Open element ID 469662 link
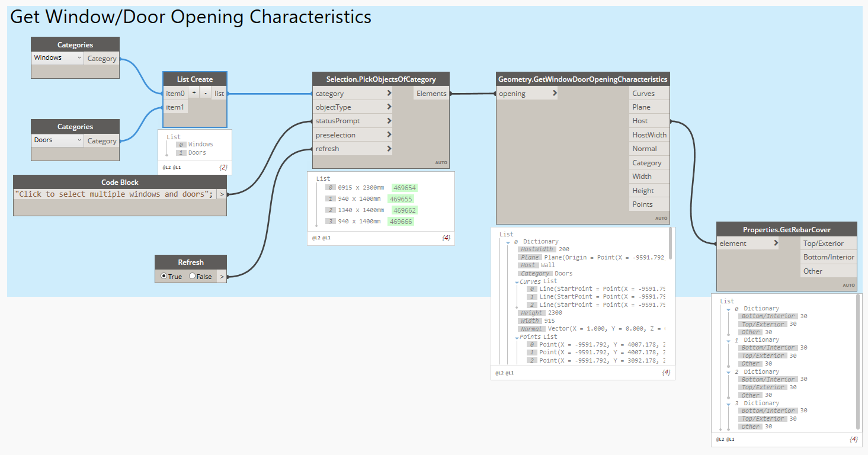The height and width of the screenshot is (455, 868). (x=404, y=210)
